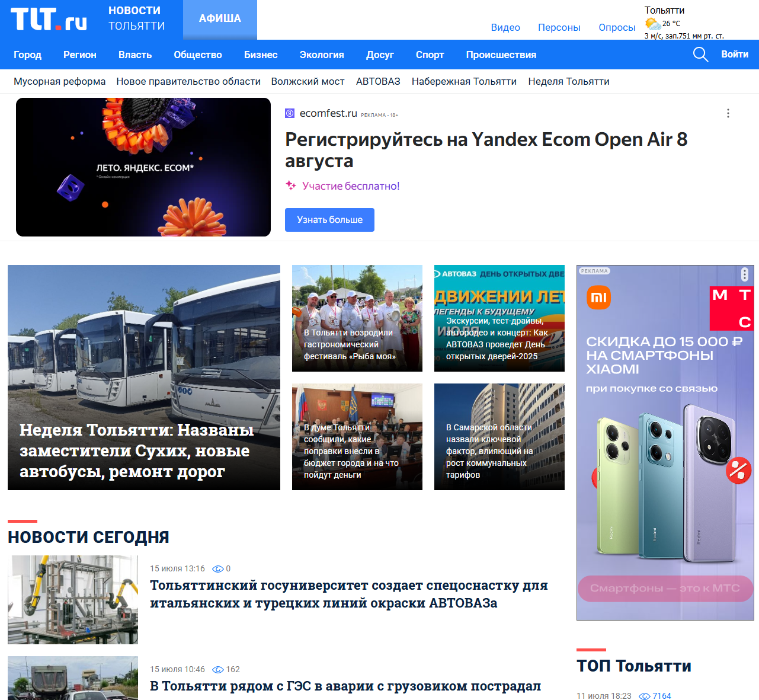Click views eye icon of 13:16 article
Image resolution: width=759 pixels, height=700 pixels.
coord(217,569)
